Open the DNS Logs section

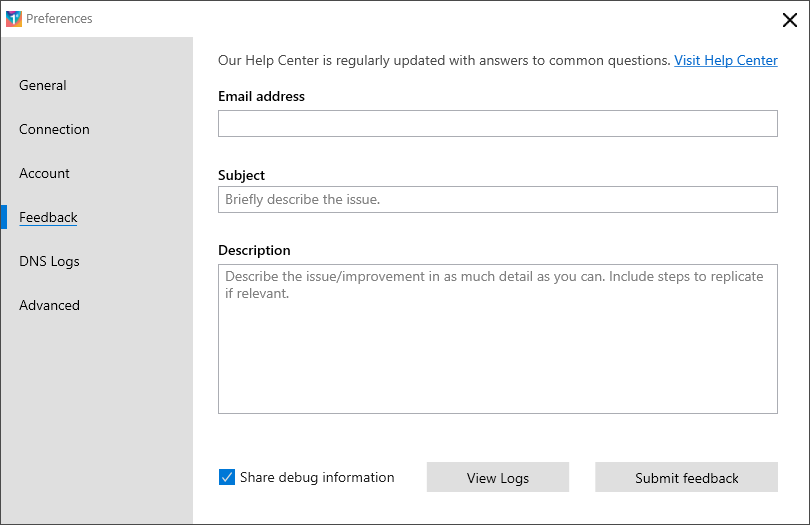[x=49, y=261]
